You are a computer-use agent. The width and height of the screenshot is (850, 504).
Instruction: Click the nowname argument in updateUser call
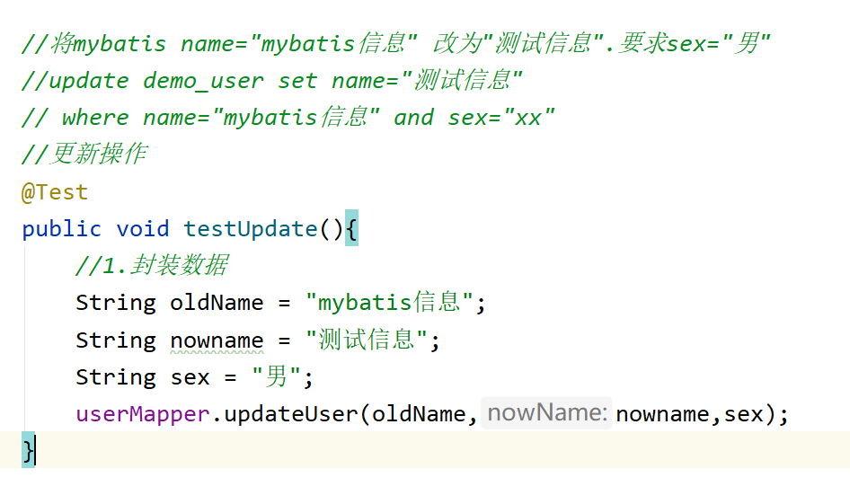tap(662, 414)
